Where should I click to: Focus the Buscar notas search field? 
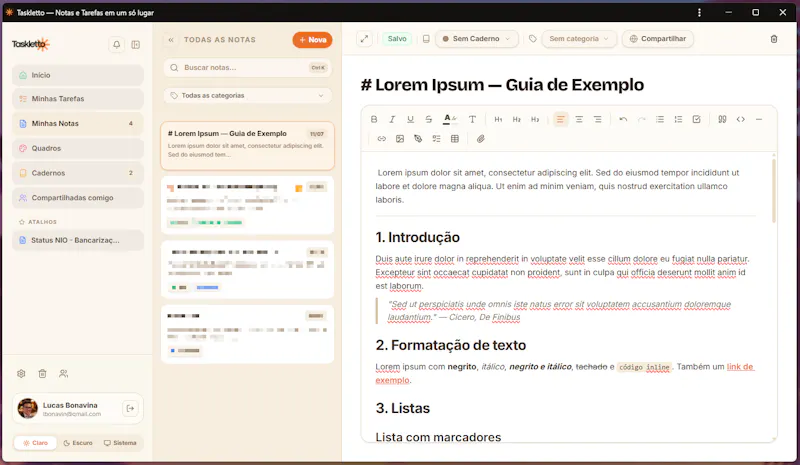247,68
